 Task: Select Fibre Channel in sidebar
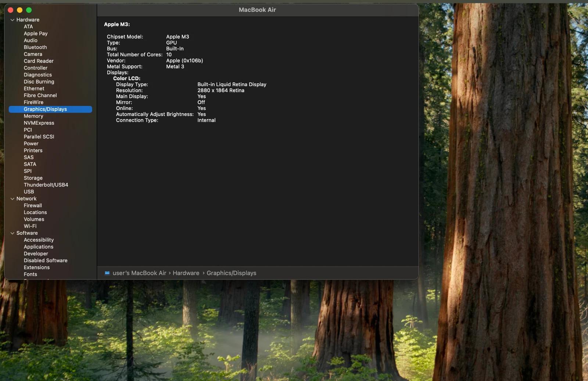[40, 95]
